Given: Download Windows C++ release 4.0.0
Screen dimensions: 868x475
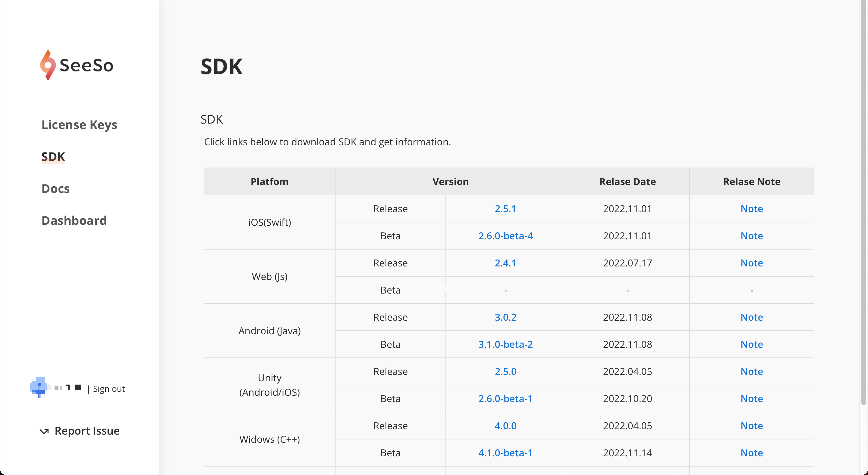Looking at the screenshot, I should point(505,426).
